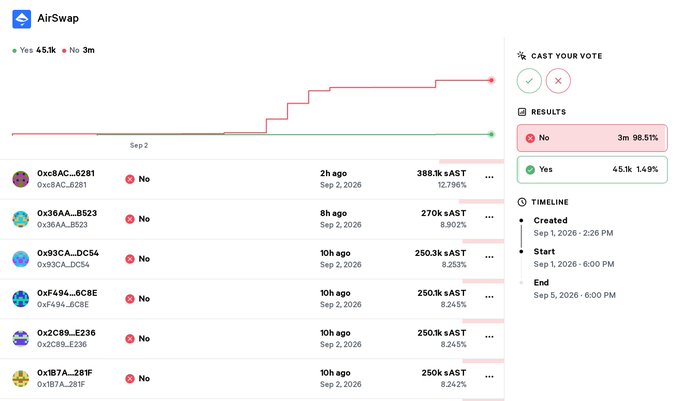Open more options for voter 0x36AA...B523
680x401 pixels.
click(489, 217)
